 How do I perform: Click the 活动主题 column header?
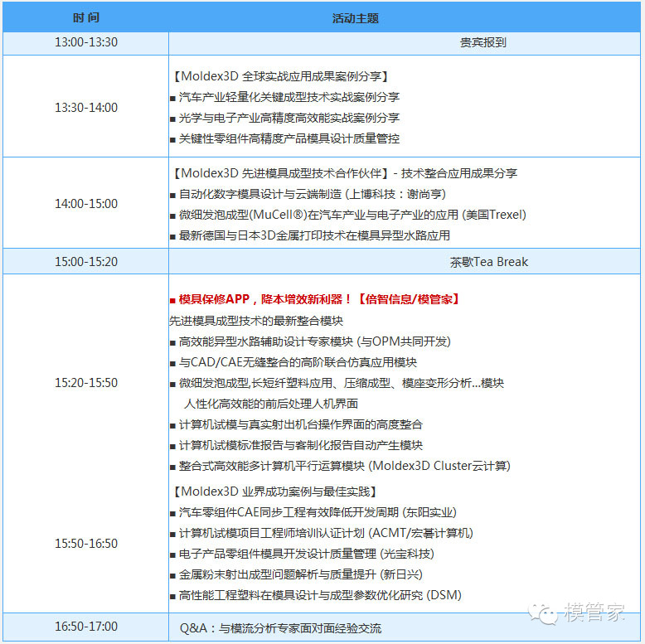[356, 18]
